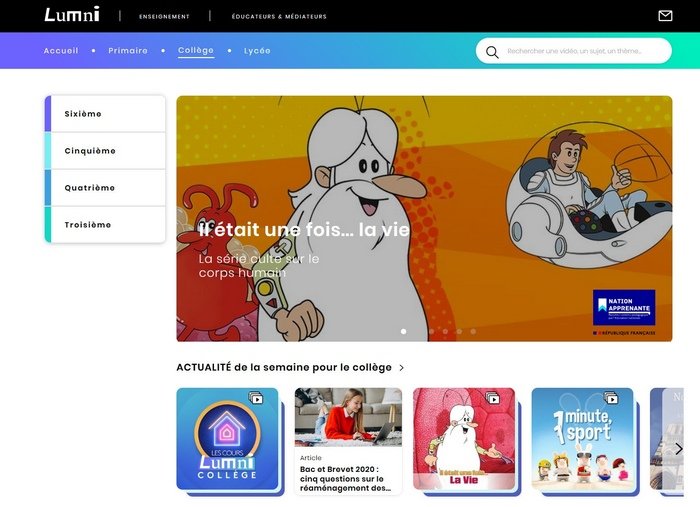700x507 pixels.
Task: Click playlist icon on 1 minute sport card
Action: (x=611, y=398)
